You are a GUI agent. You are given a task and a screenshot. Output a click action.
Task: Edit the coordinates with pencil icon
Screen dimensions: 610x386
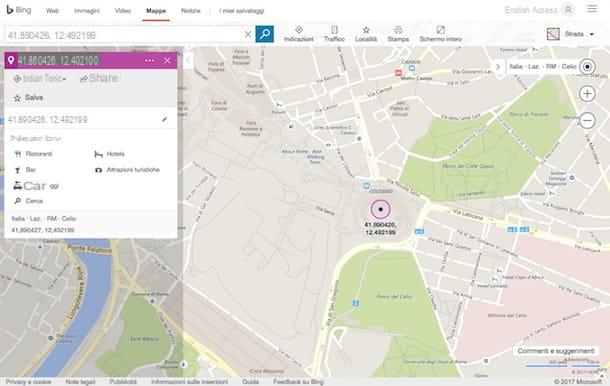pyautogui.click(x=165, y=119)
